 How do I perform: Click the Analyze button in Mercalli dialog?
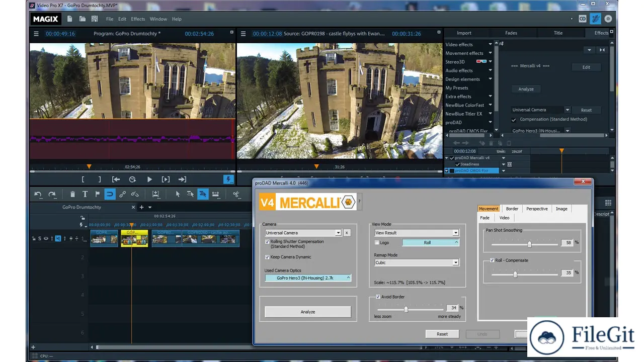coord(308,312)
